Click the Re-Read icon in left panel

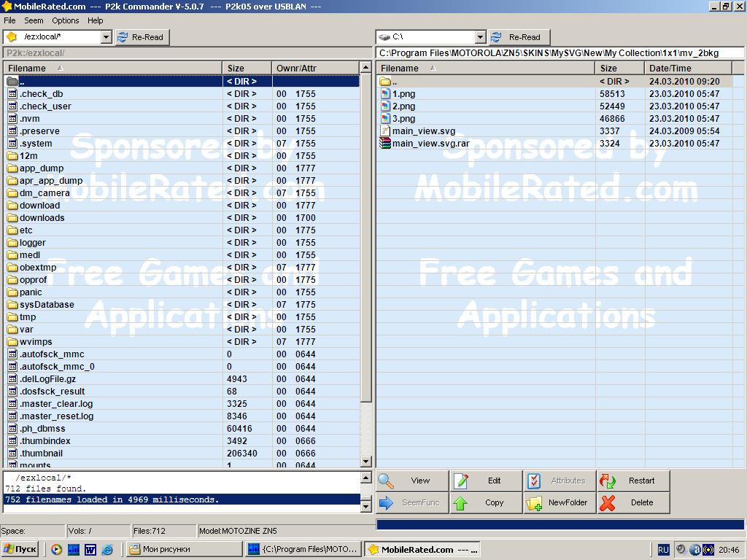click(x=123, y=37)
